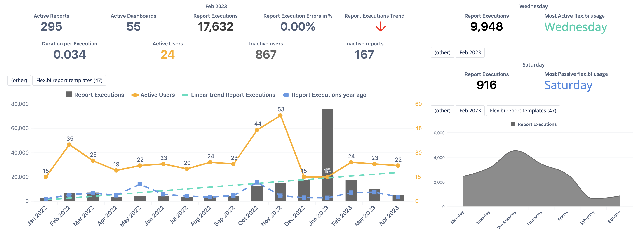Open Feb 2023 filter under Saturday panel
The height and width of the screenshot is (238, 644).
point(470,111)
